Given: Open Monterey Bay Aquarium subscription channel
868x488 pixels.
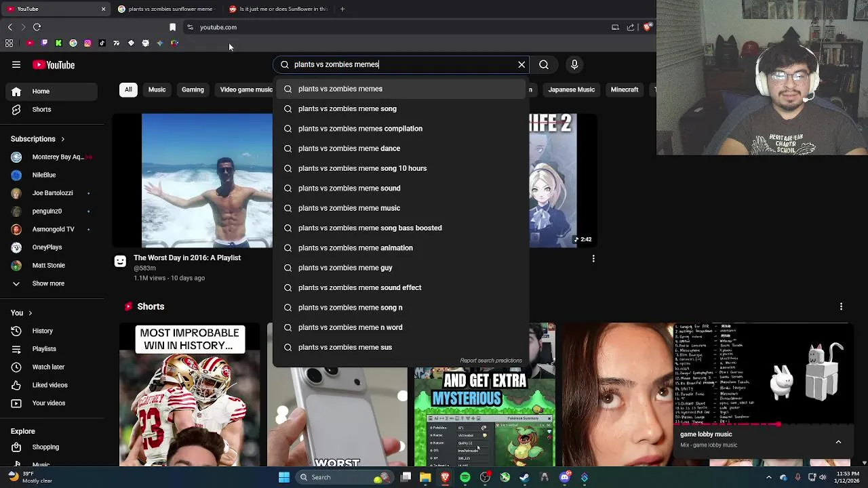Looking at the screenshot, I should (x=52, y=157).
